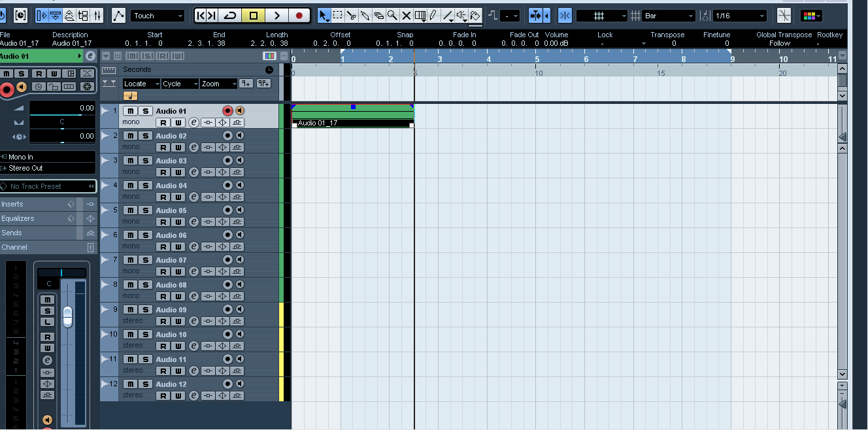This screenshot has height=430, width=868.
Task: Open edit channel settings for Audio 07
Action: (193, 272)
